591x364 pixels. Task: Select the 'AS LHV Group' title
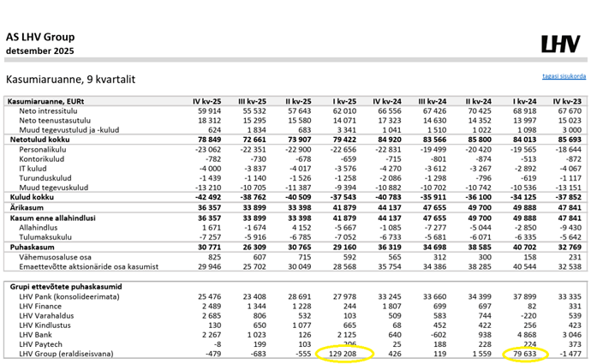40,37
